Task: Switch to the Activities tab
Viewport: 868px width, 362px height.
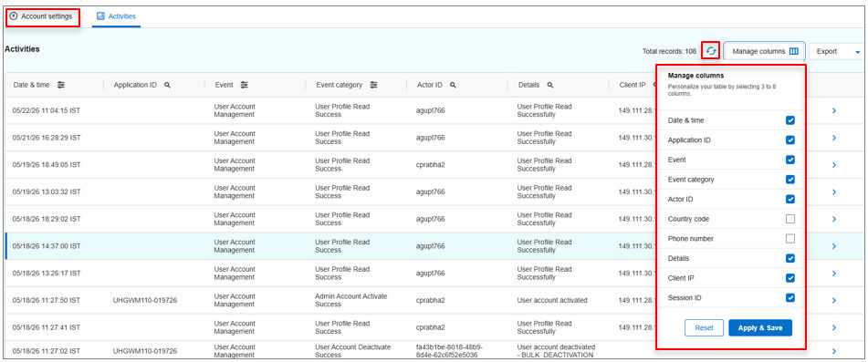Action: (116, 16)
